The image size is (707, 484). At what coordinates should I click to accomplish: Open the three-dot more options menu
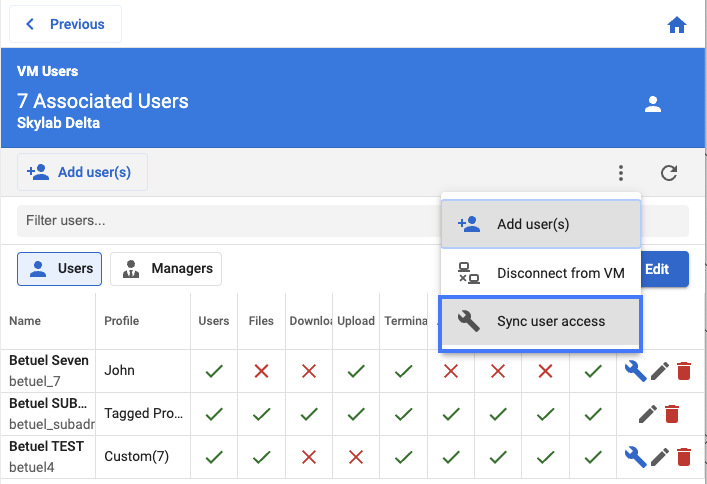tap(621, 173)
